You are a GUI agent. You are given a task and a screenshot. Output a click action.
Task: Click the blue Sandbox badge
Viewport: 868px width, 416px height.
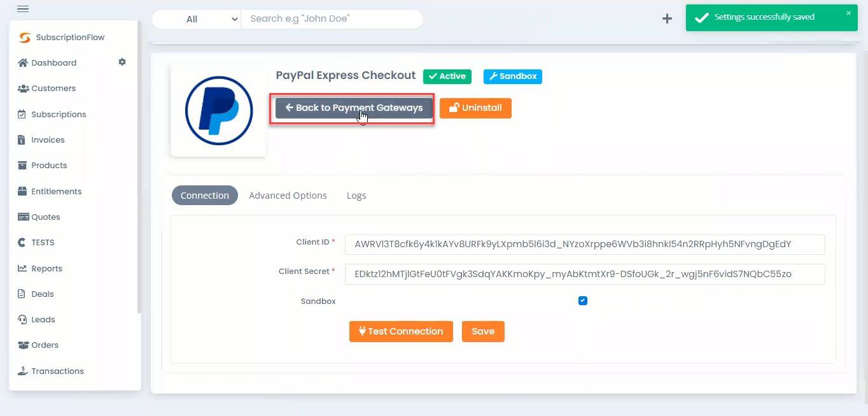[x=513, y=76]
